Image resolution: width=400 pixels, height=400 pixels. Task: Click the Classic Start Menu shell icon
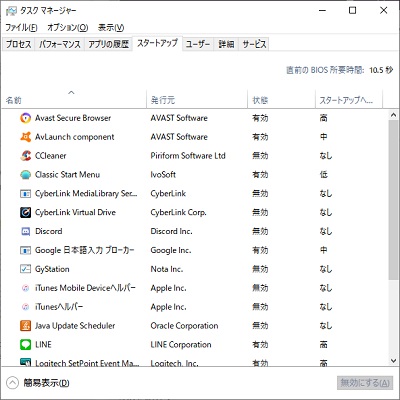pos(25,175)
